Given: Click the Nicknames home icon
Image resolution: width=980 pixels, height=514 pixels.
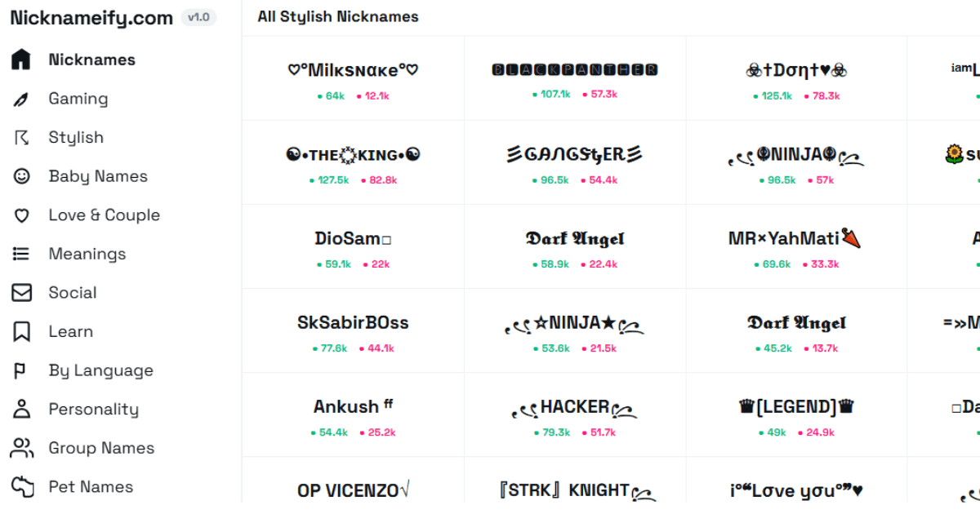Looking at the screenshot, I should 21,60.
